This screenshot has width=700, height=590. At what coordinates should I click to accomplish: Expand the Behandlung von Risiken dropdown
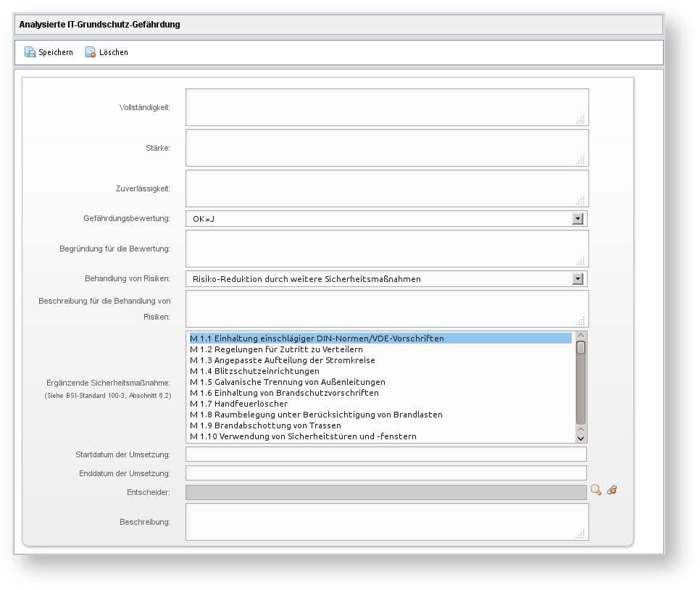578,279
